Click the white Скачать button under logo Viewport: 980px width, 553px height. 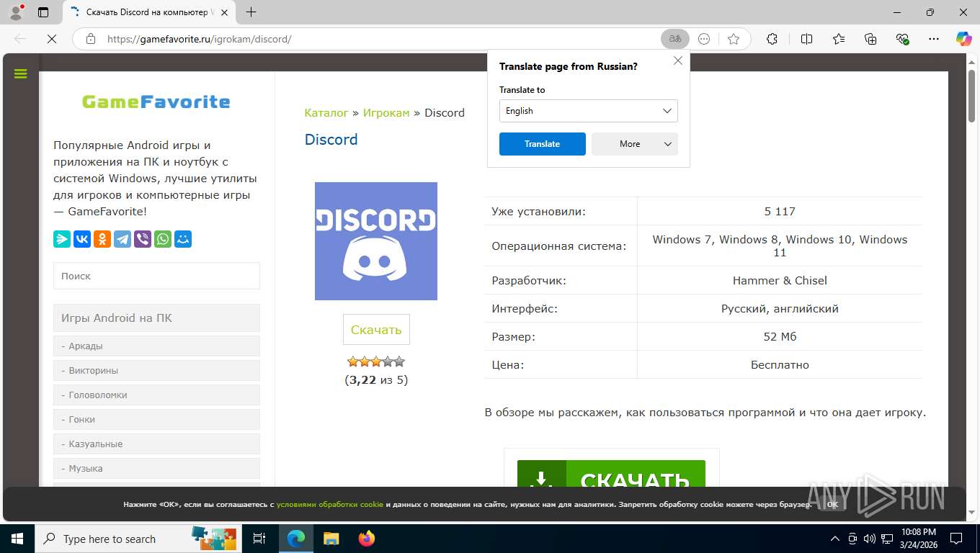pos(376,330)
